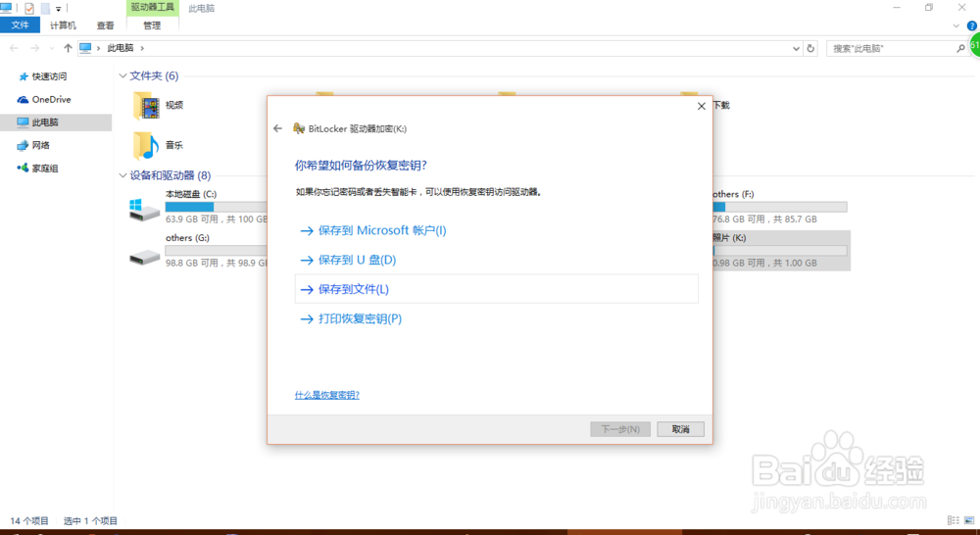Expand breadcrumb arrow after This PC
The width and height of the screenshot is (980, 535).
pyautogui.click(x=142, y=48)
